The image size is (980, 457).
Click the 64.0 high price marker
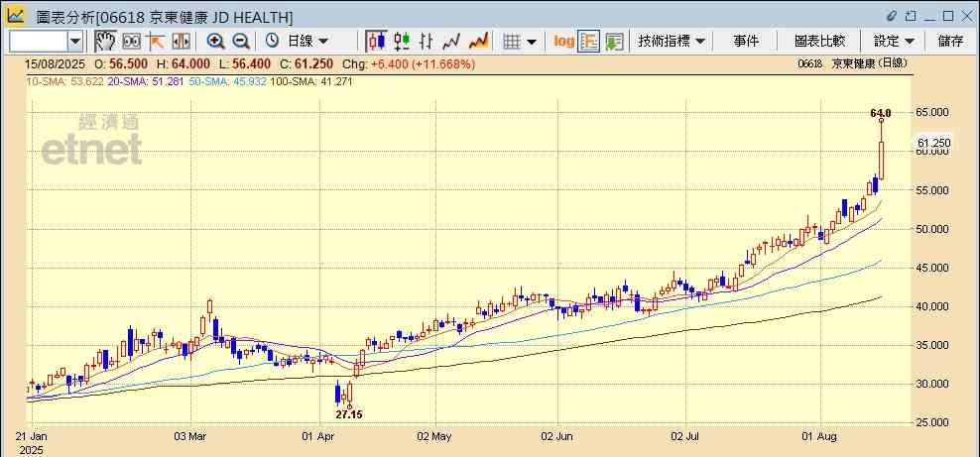tap(881, 113)
